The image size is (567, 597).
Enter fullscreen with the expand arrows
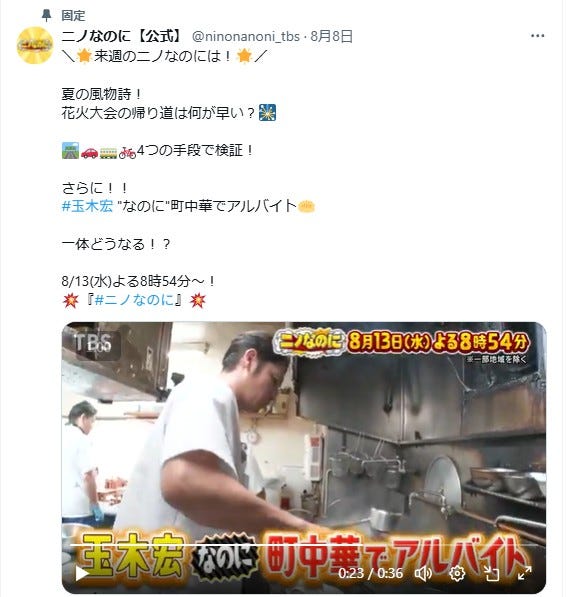pos(524,573)
